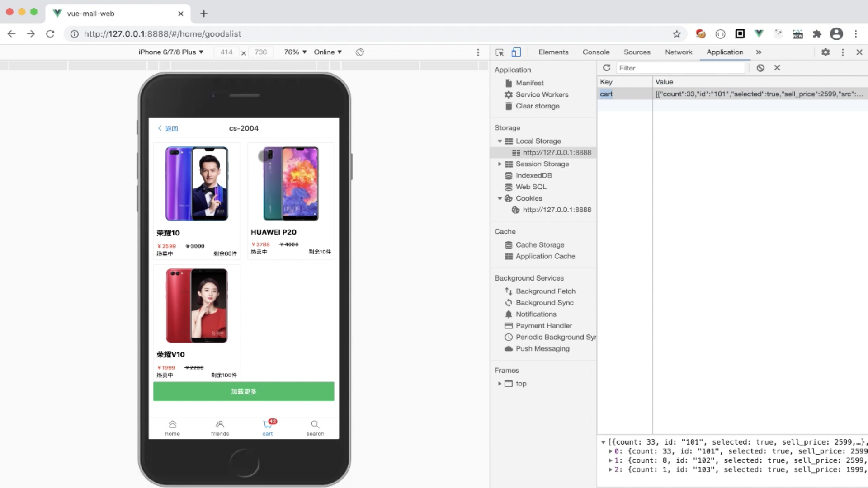This screenshot has height=488, width=868.
Task: Open the iPhone 6/7/8 Plus device dropdown
Action: (x=171, y=52)
